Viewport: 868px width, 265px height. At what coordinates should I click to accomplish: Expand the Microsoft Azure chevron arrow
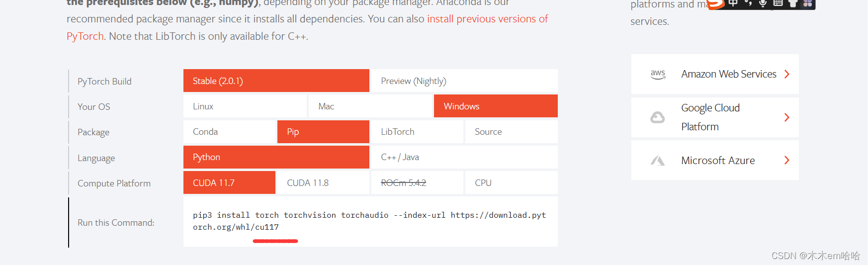tap(787, 160)
